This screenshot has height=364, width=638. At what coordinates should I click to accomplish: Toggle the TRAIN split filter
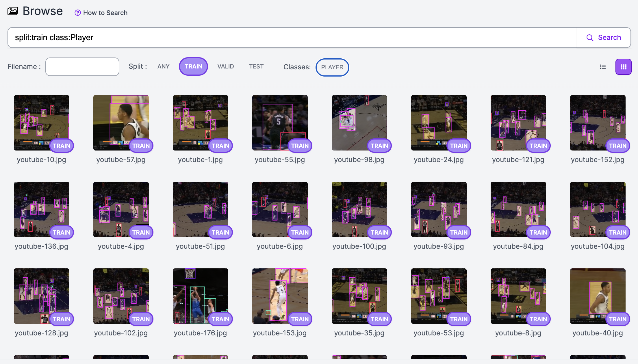pyautogui.click(x=193, y=66)
